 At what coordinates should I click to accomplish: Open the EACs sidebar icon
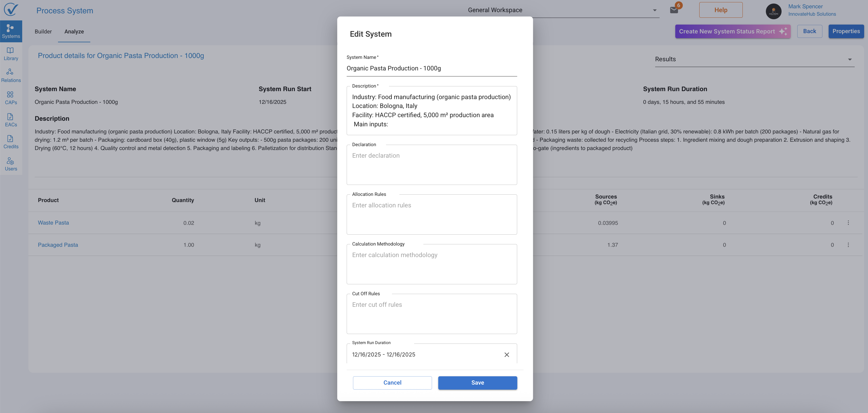pos(11,120)
